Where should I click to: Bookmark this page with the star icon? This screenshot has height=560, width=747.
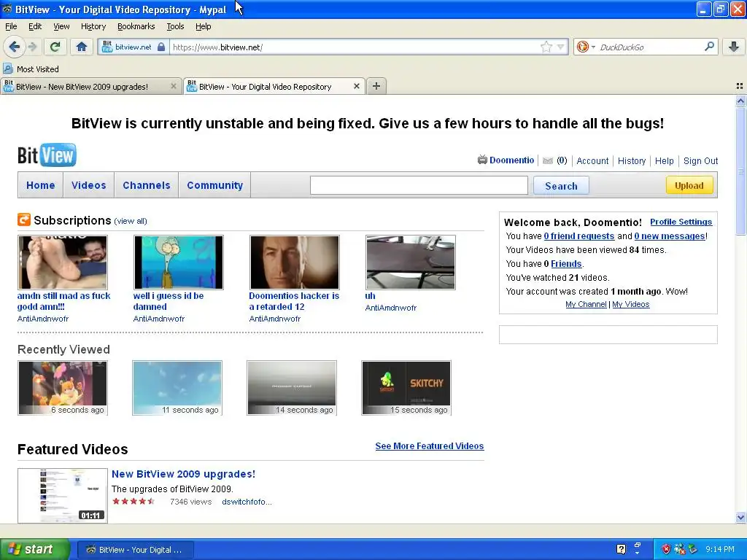(546, 47)
